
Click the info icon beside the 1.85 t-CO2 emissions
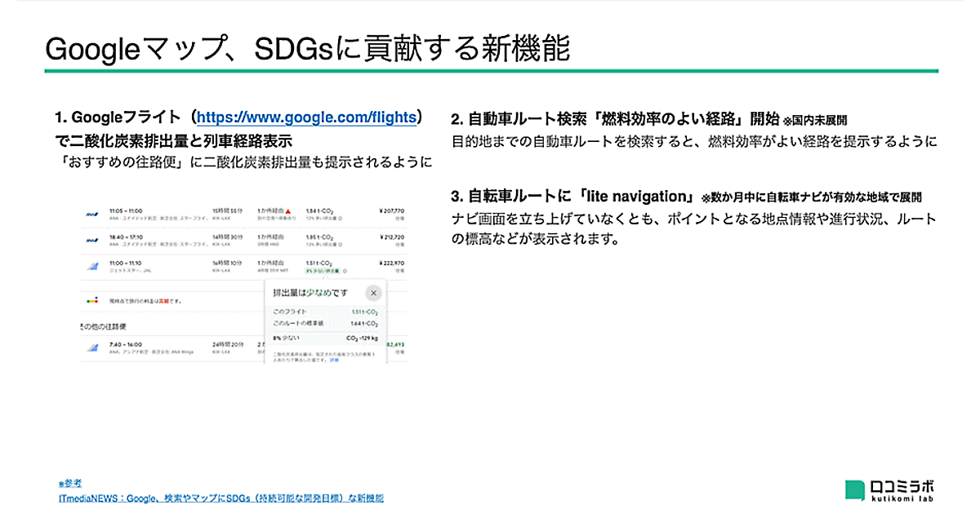(x=341, y=245)
